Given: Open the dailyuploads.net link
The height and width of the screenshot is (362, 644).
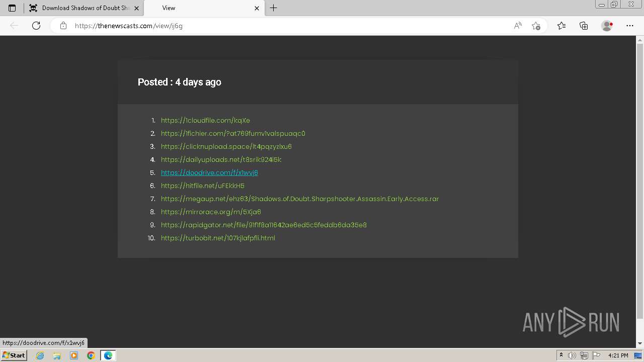Looking at the screenshot, I should [221, 159].
